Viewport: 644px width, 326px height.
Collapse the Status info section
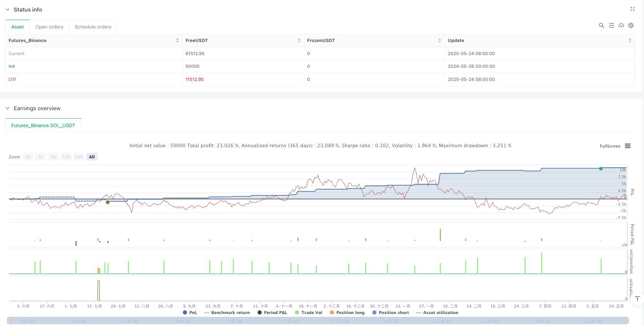(x=7, y=10)
